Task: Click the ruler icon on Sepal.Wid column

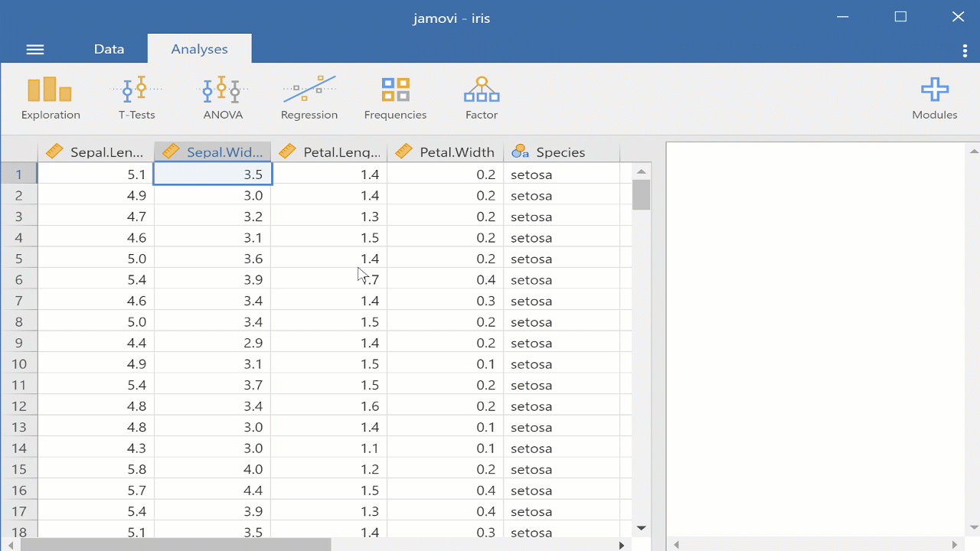Action: (170, 151)
